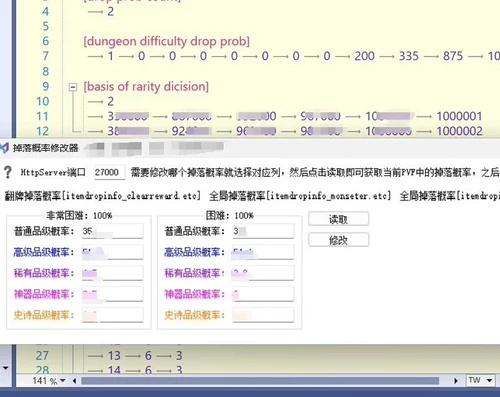Image resolution: width=500 pixels, height=397 pixels.
Task: Click 高级品级概率 field in the 困难: 100% group
Action: (263, 252)
